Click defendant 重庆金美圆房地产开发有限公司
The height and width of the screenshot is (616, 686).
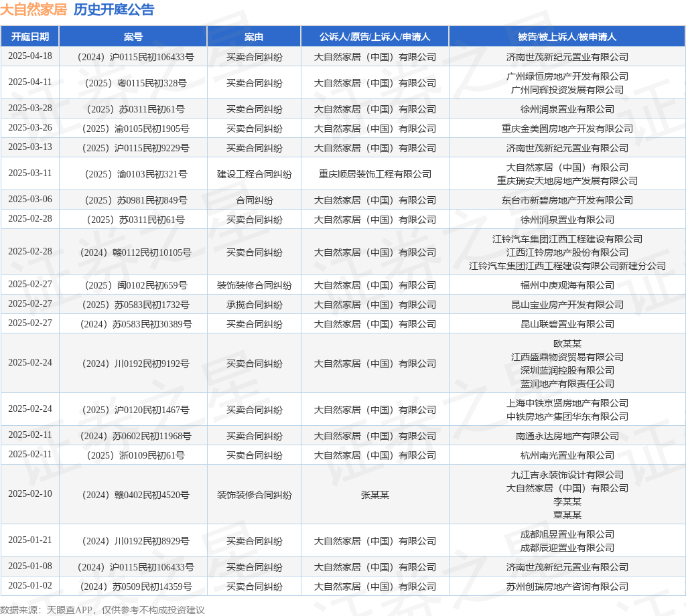(567, 129)
